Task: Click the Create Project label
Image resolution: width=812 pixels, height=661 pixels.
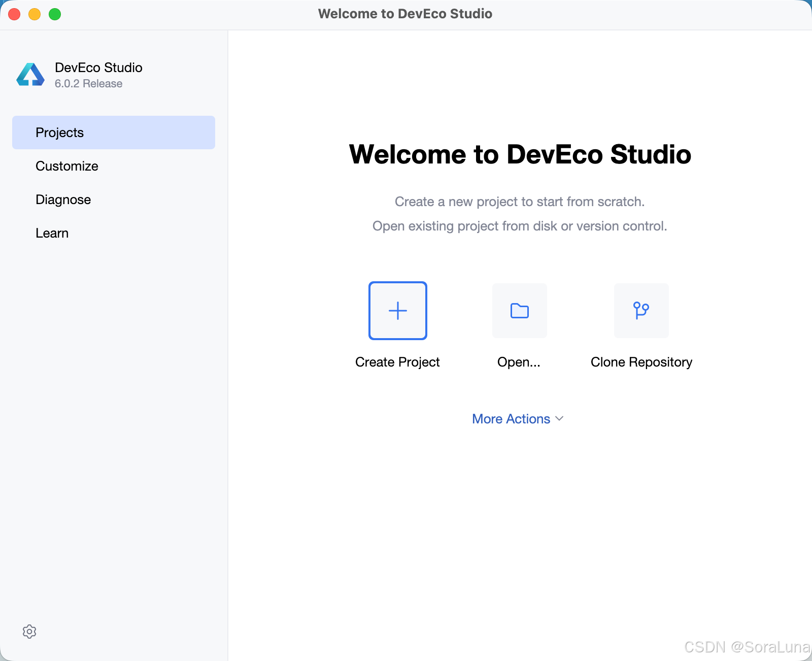Action: pos(397,362)
